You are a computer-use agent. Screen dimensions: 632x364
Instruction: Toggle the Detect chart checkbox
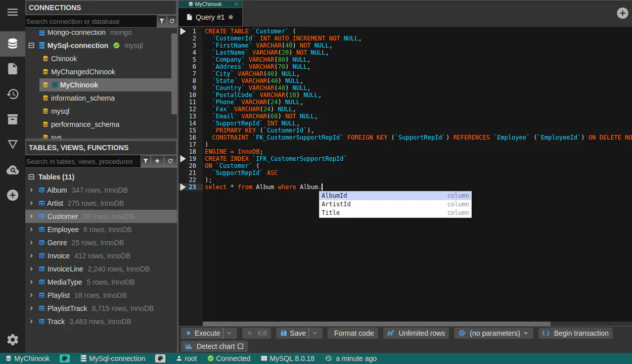pos(240,346)
